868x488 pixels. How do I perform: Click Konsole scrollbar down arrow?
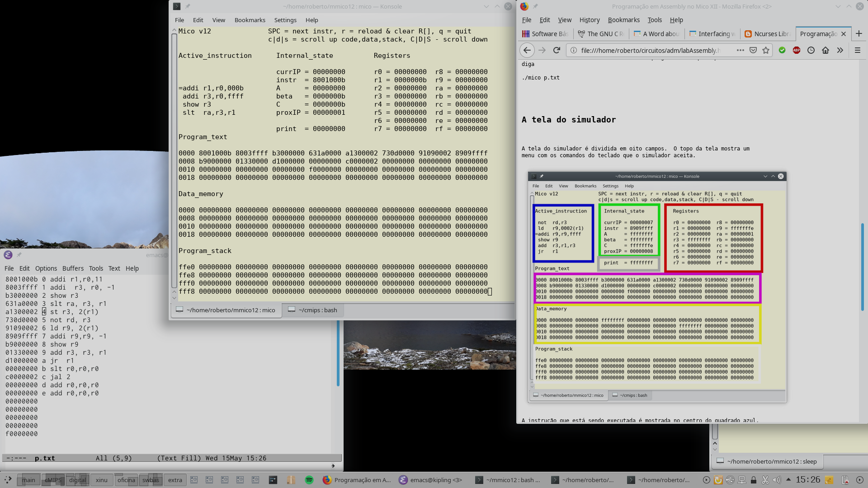tap(174, 298)
